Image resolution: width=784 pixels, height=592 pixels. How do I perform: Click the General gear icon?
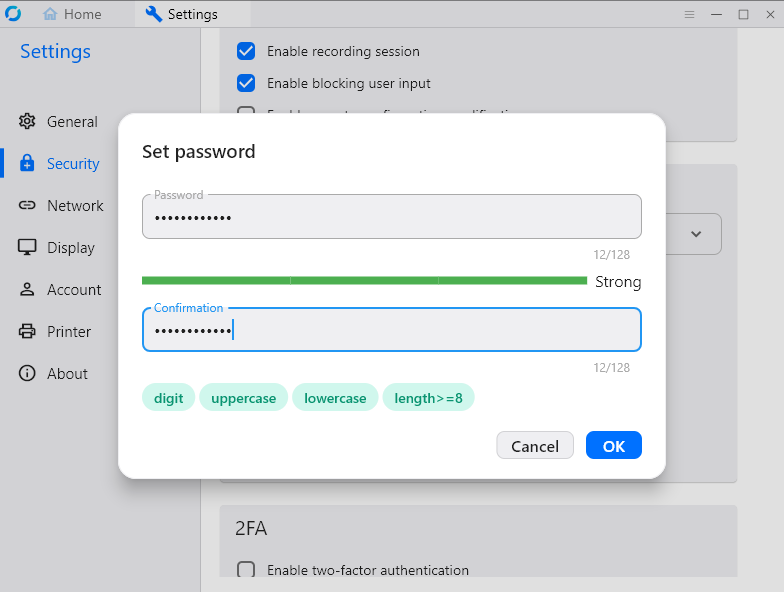tap(27, 122)
